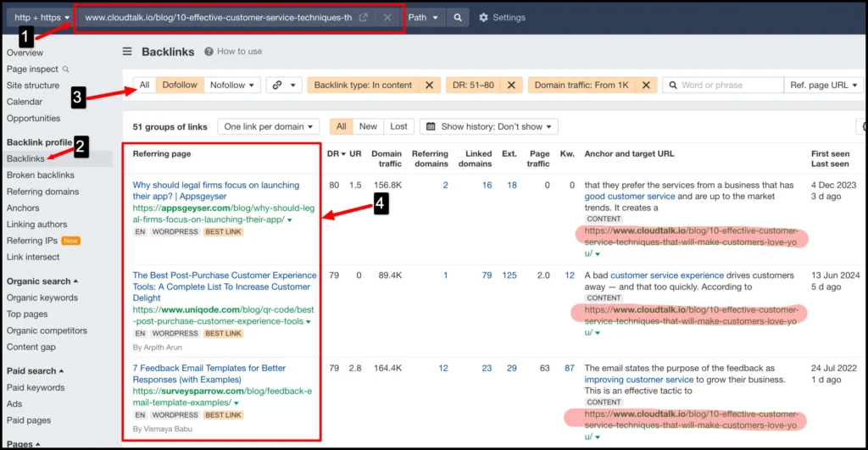The height and width of the screenshot is (450, 868).
Task: Sort by the UR column header
Action: coord(355,154)
